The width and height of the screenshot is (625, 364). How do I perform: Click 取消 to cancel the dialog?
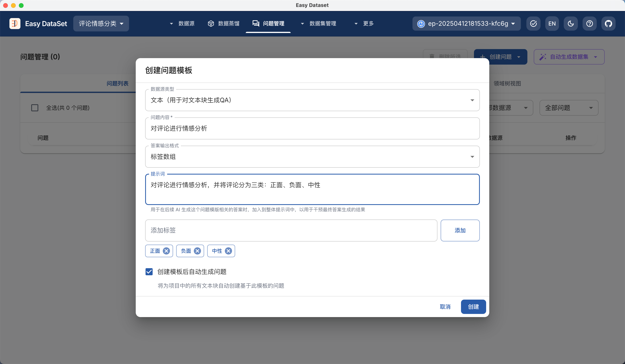pyautogui.click(x=445, y=307)
